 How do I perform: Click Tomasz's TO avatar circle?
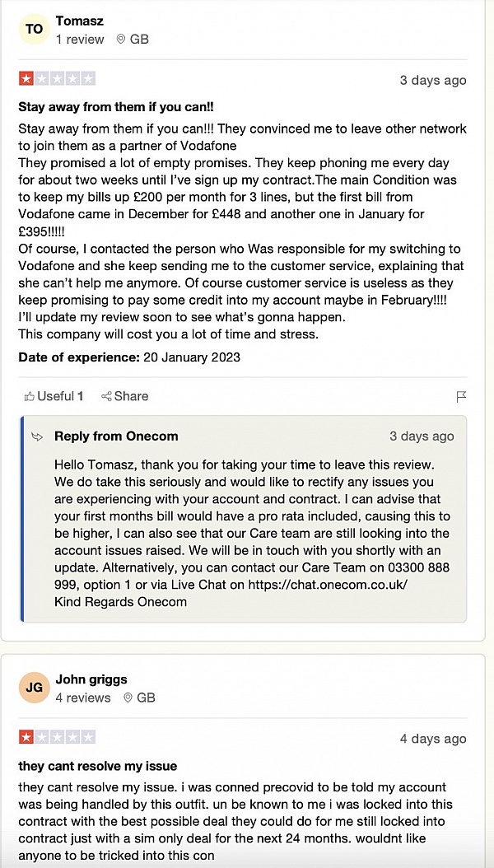34,30
